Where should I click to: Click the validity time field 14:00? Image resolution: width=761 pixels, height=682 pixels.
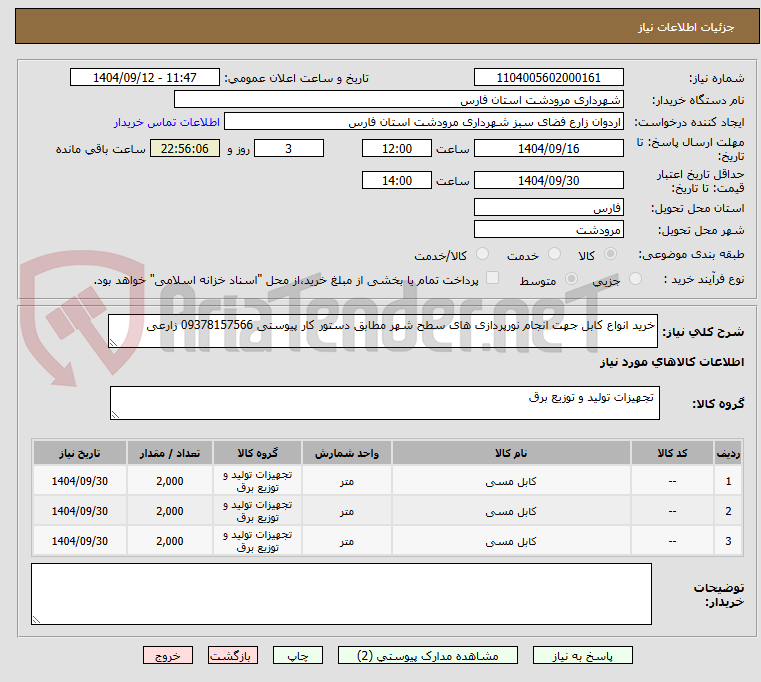click(397, 180)
